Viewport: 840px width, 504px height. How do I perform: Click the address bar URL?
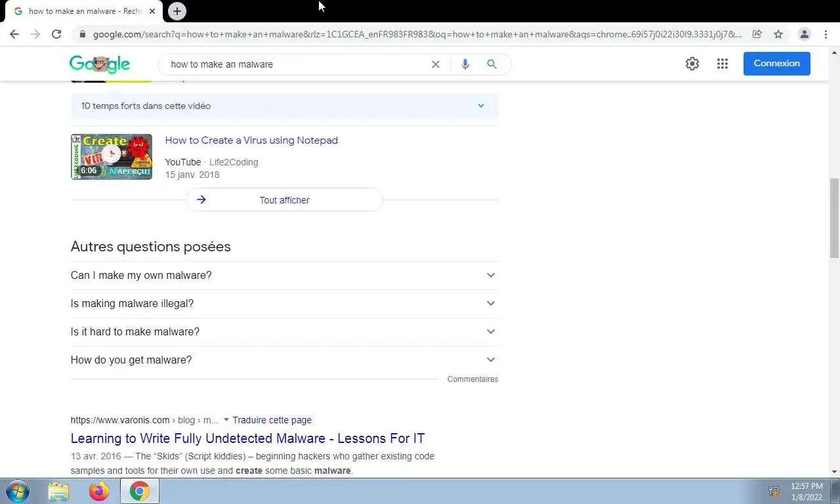coord(417,34)
